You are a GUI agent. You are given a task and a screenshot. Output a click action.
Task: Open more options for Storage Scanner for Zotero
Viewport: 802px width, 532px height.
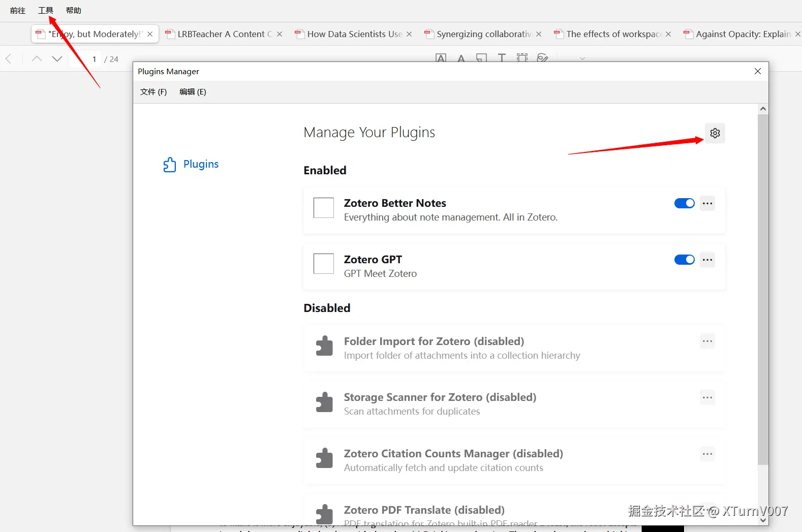tap(707, 397)
